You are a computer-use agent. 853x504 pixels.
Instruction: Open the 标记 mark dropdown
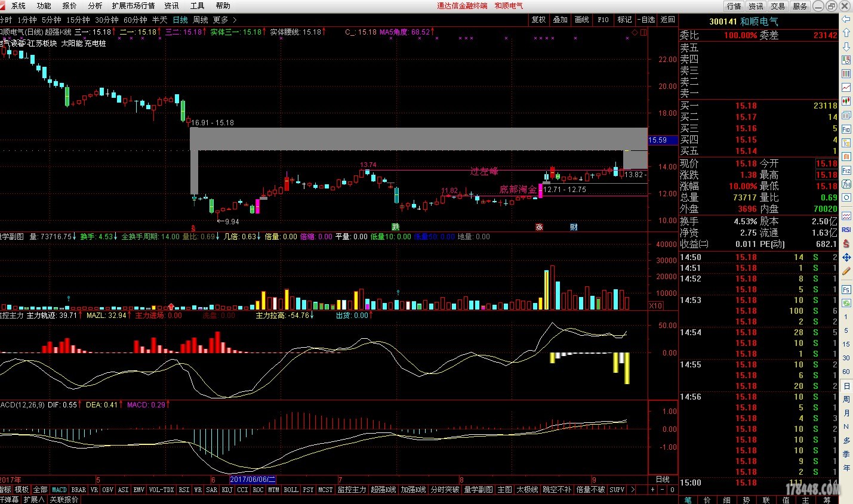click(624, 20)
